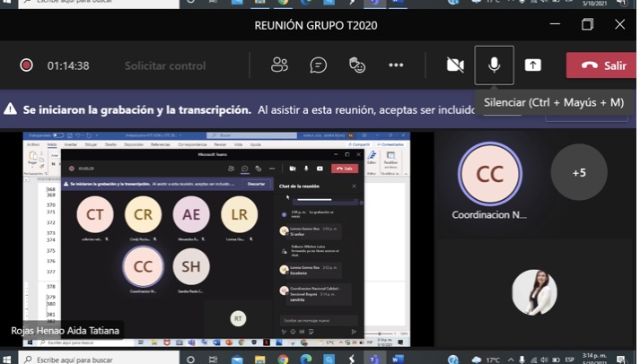This screenshot has width=640, height=364.
Task: Open the Windows Start menu
Action: coord(6,360)
